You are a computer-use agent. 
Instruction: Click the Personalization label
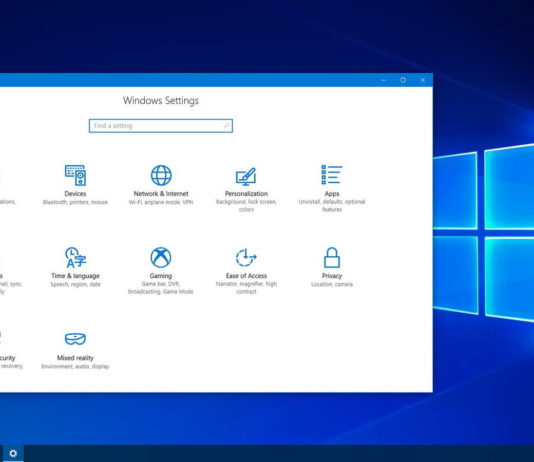pyautogui.click(x=246, y=193)
